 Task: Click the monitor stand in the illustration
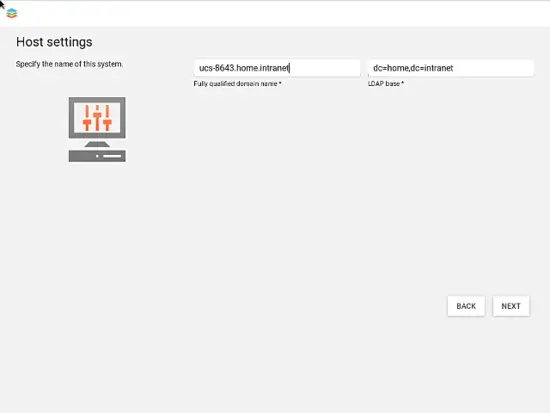click(97, 144)
